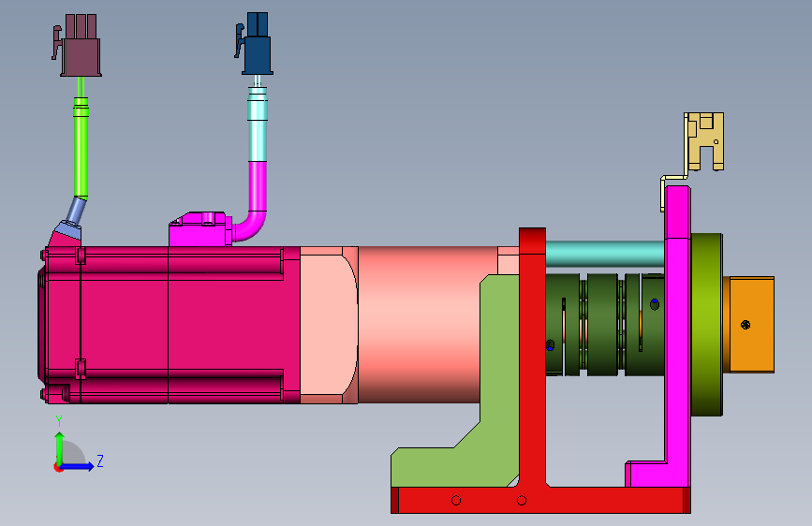Screen dimensions: 812x526
Task: Select the right hole in red base plate
Action: (x=522, y=500)
